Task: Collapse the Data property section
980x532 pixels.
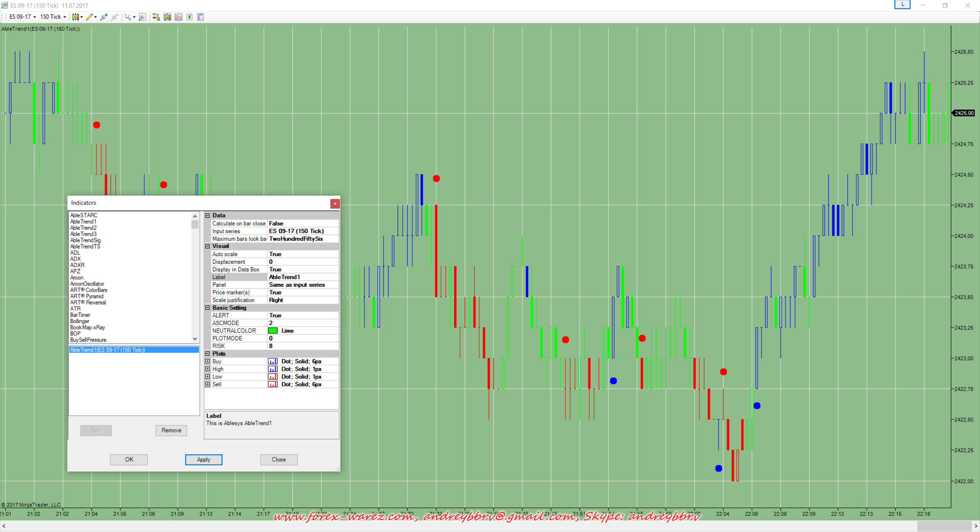Action: 207,215
